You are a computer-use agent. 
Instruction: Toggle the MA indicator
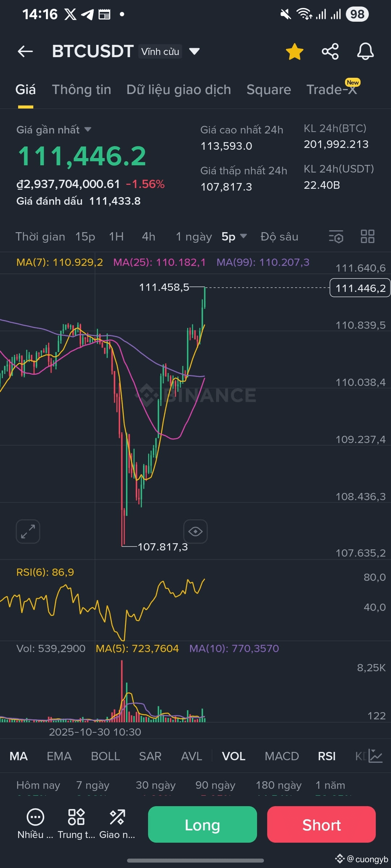click(18, 756)
